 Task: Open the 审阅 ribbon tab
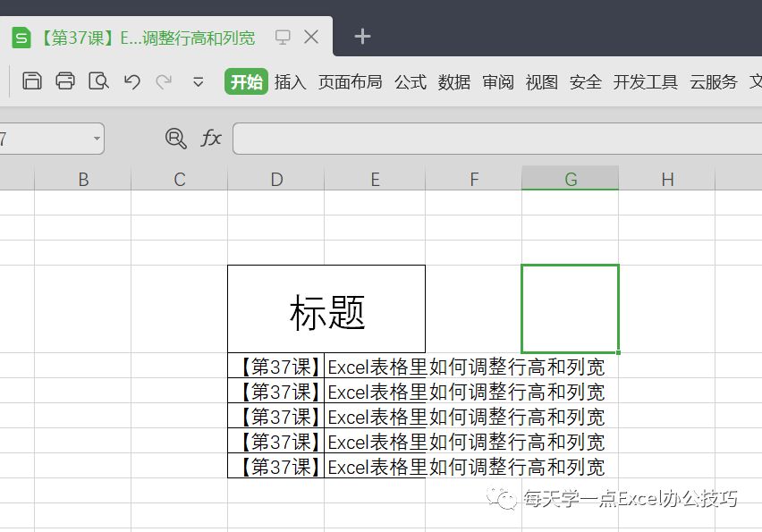[x=497, y=81]
